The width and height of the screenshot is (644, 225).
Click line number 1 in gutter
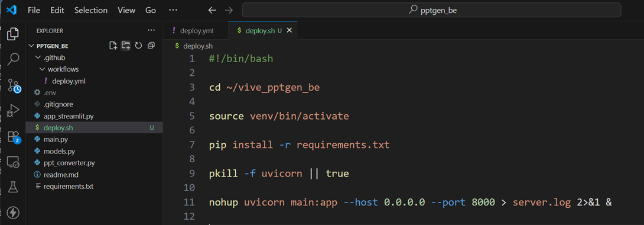point(192,59)
